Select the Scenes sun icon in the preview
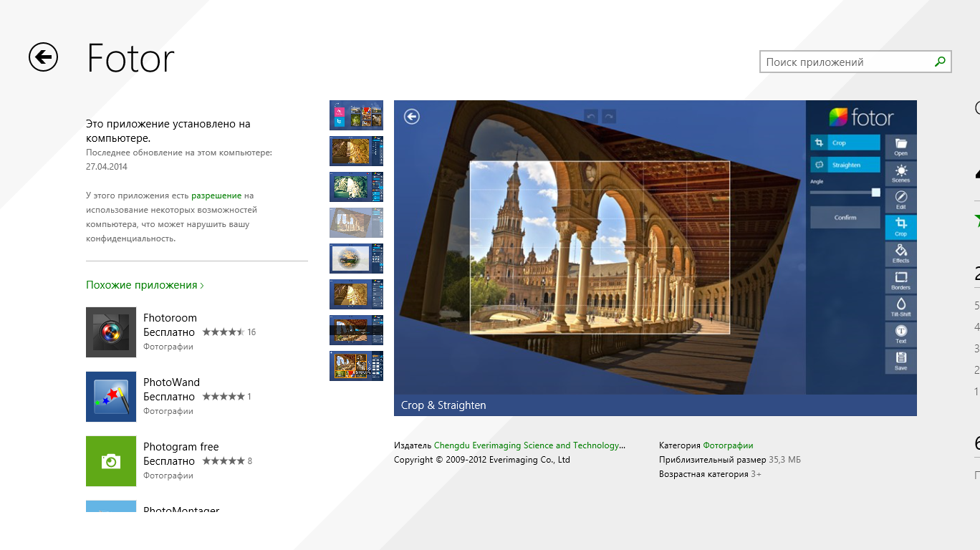Viewport: 980px width, 550px height. click(x=900, y=173)
